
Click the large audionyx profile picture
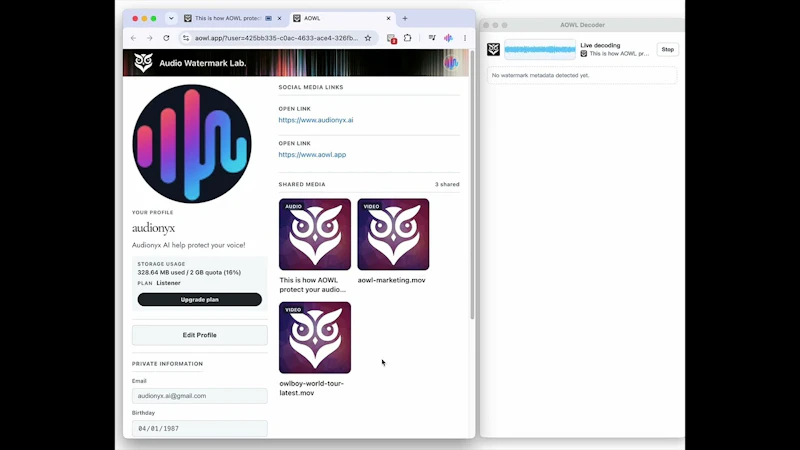click(192, 144)
